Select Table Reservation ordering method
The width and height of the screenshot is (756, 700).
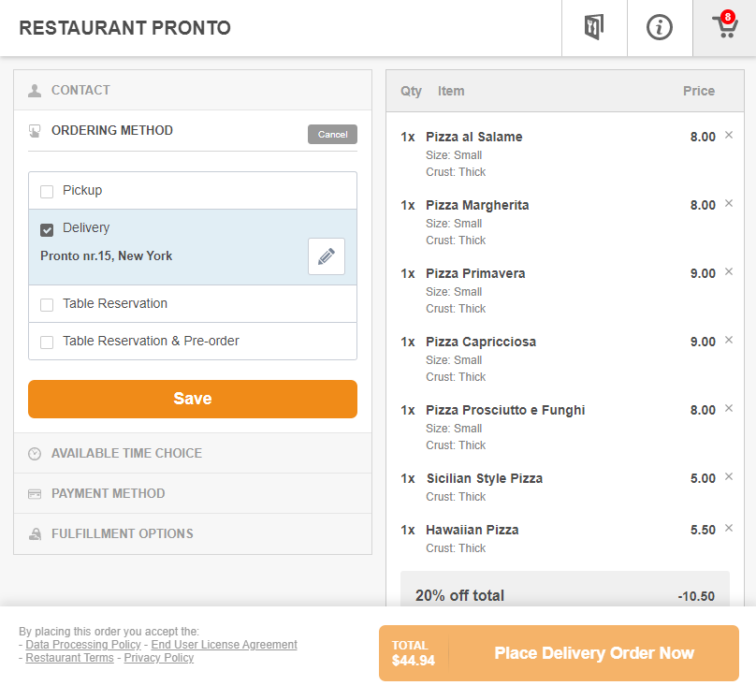click(47, 303)
